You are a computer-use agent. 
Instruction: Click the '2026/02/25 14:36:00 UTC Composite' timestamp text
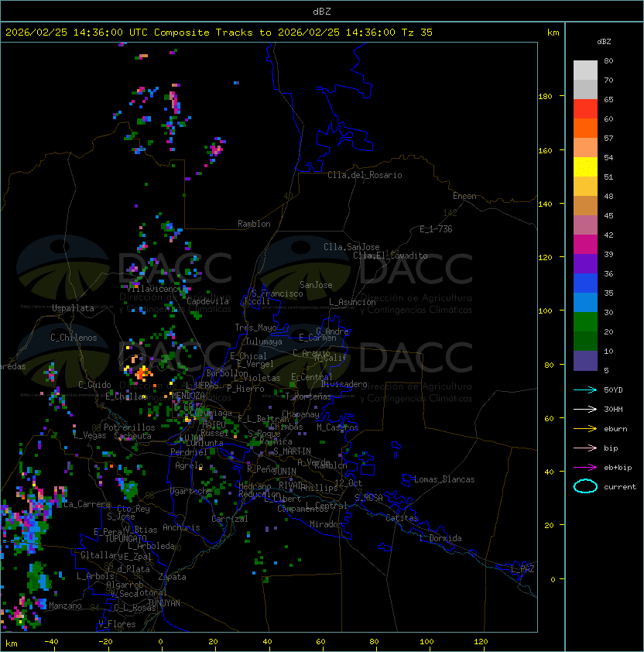pos(108,33)
